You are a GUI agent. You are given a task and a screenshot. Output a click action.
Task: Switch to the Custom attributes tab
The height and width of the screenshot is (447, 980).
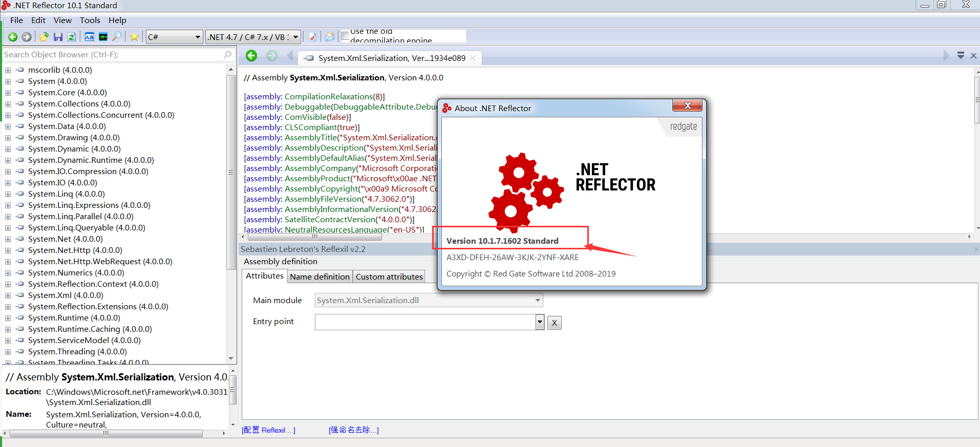[x=389, y=276]
